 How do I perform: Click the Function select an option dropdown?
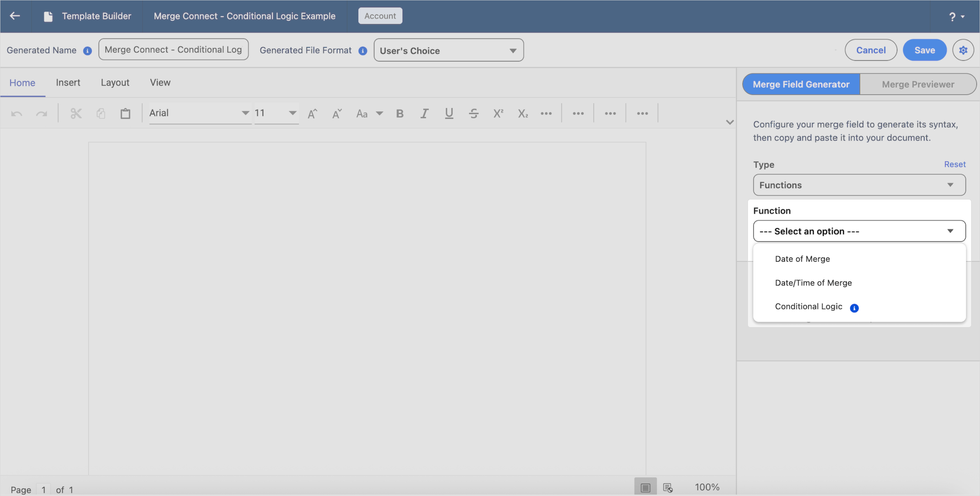click(x=859, y=231)
